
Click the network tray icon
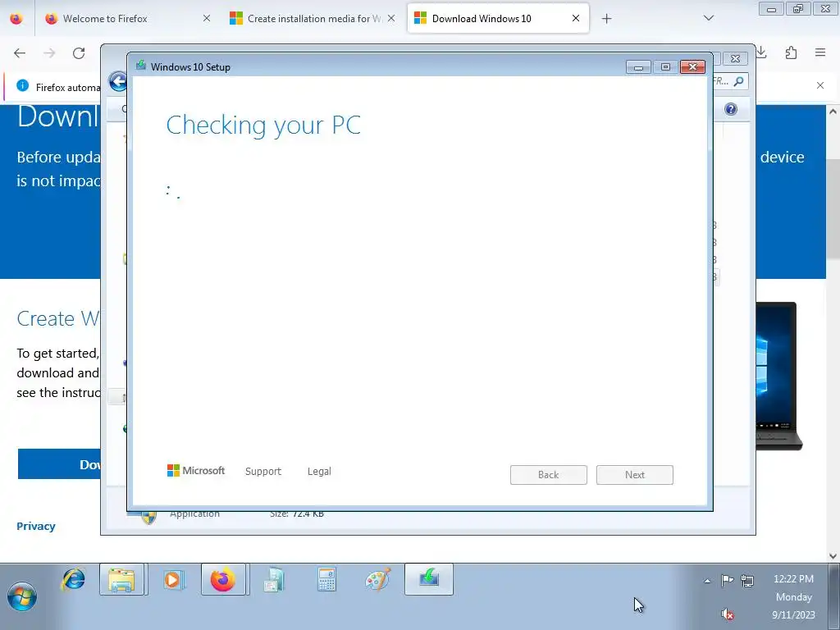[x=747, y=580]
